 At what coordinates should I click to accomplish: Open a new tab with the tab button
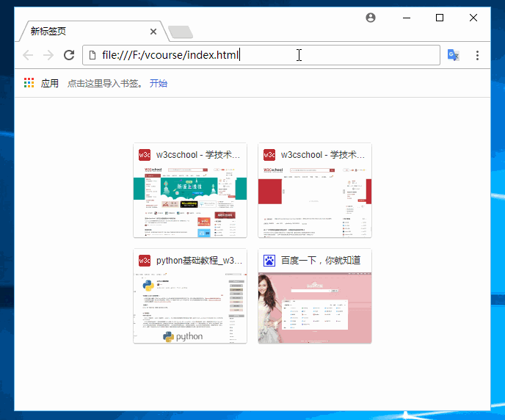[180, 32]
